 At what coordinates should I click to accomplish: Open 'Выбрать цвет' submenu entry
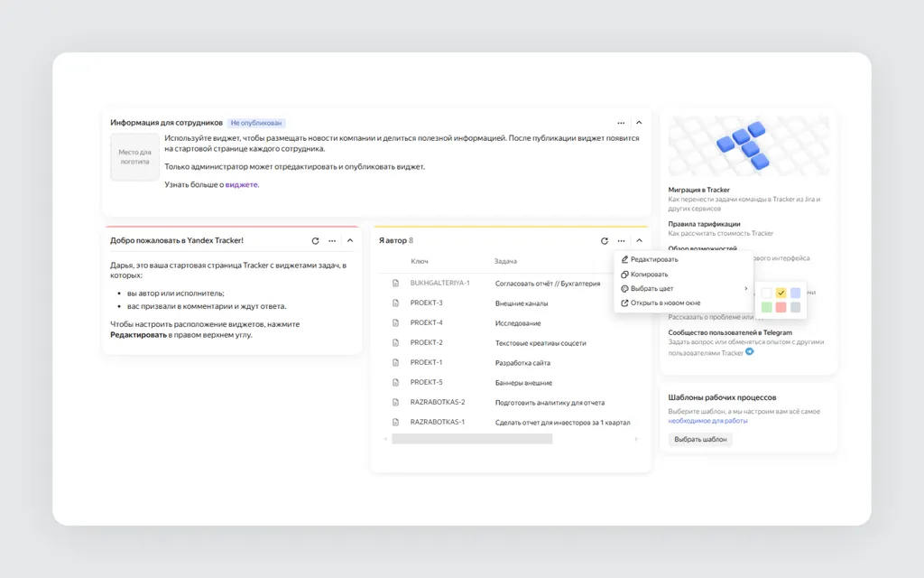click(x=684, y=288)
